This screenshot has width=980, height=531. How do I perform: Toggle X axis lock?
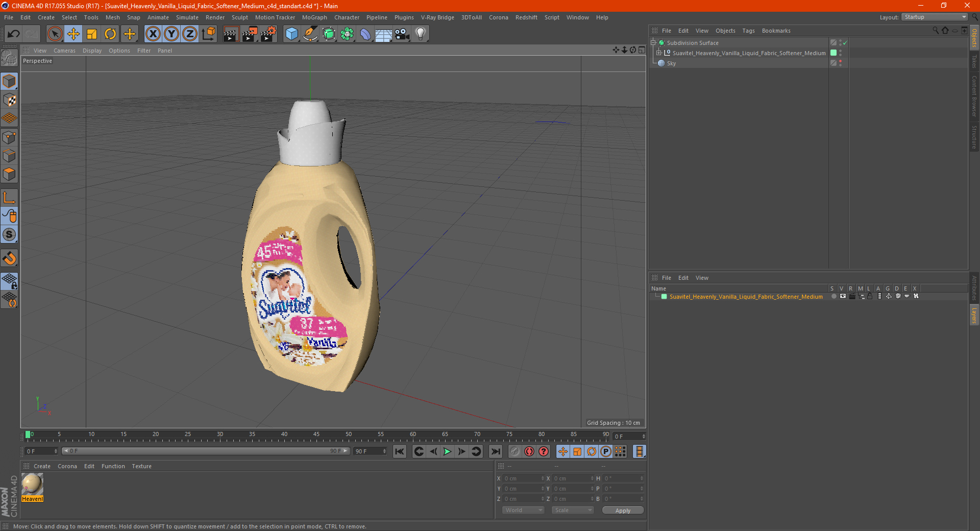pos(153,34)
